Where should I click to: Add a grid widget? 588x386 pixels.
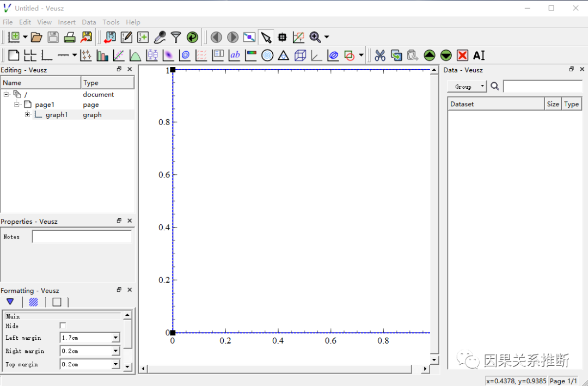(x=30, y=56)
